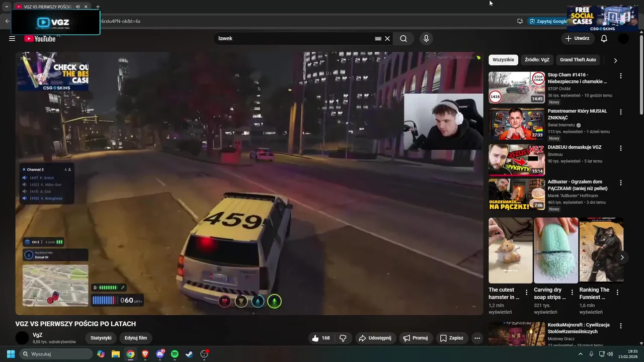Screen dimensions: 644x362
Task: Click the Edytuj film button
Action: coord(136,338)
